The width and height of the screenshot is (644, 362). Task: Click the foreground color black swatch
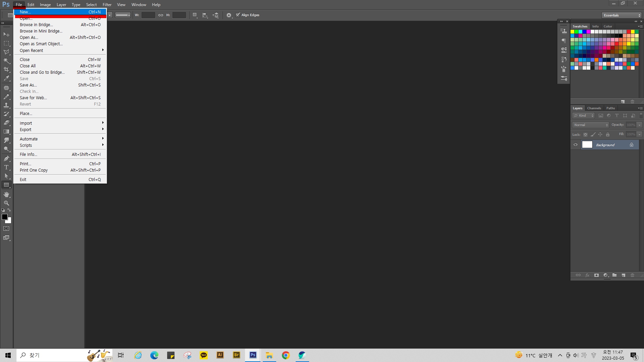(x=5, y=217)
